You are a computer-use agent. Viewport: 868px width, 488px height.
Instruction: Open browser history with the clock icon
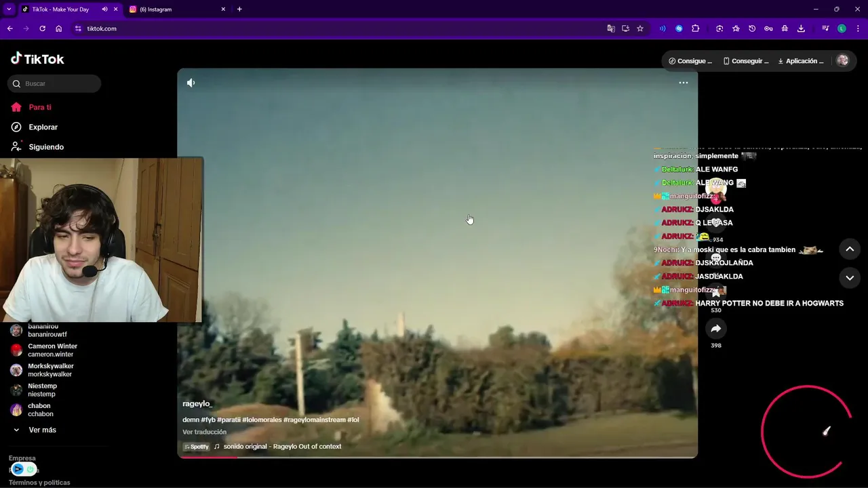[x=752, y=28]
